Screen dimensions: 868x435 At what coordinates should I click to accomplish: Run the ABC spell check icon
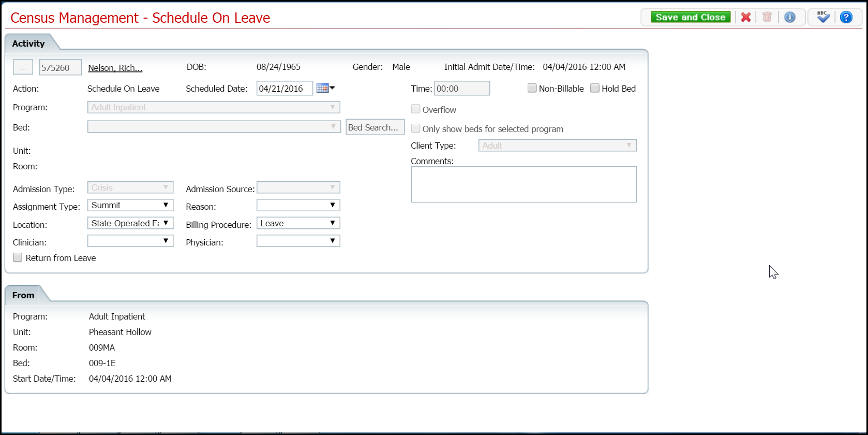click(x=823, y=17)
